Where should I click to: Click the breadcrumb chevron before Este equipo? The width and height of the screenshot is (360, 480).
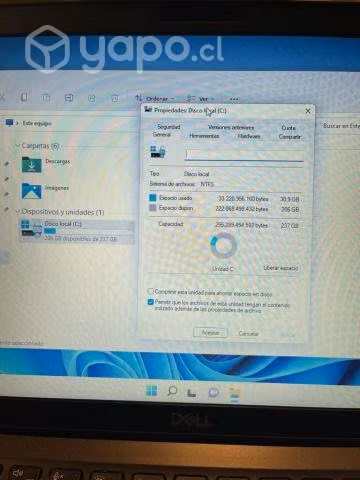coord(17,123)
